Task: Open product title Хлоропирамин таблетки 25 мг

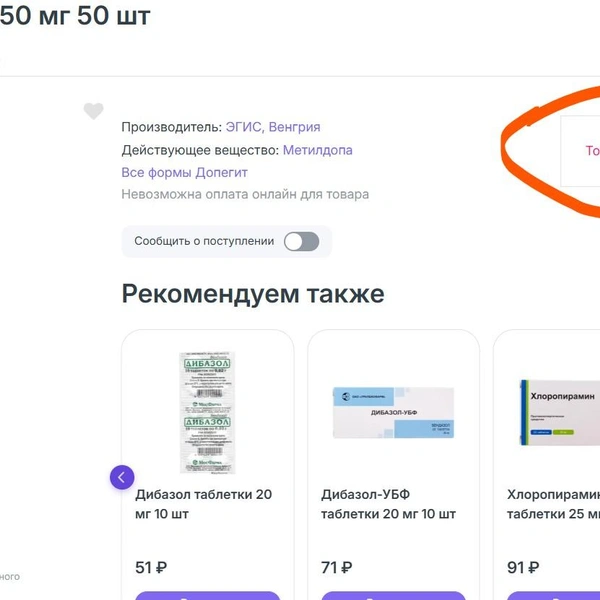Action: click(x=553, y=504)
